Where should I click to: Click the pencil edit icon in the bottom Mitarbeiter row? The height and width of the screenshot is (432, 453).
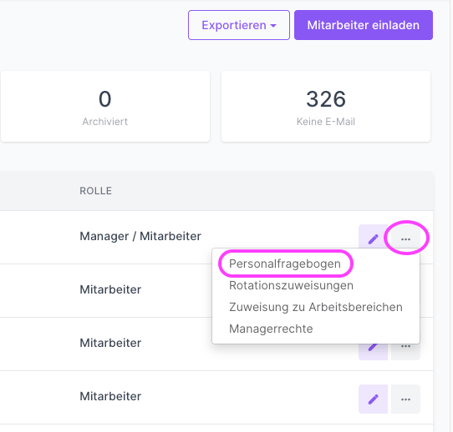pos(373,399)
